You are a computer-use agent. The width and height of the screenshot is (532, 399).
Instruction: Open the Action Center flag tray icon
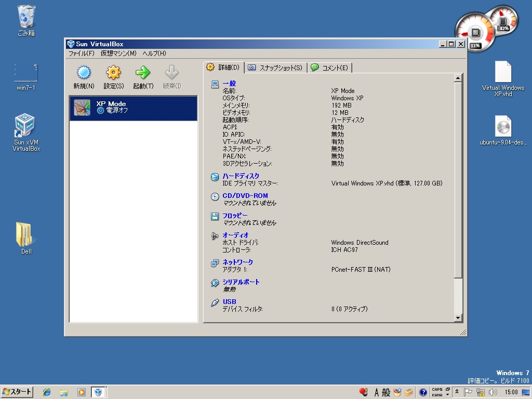pos(468,392)
